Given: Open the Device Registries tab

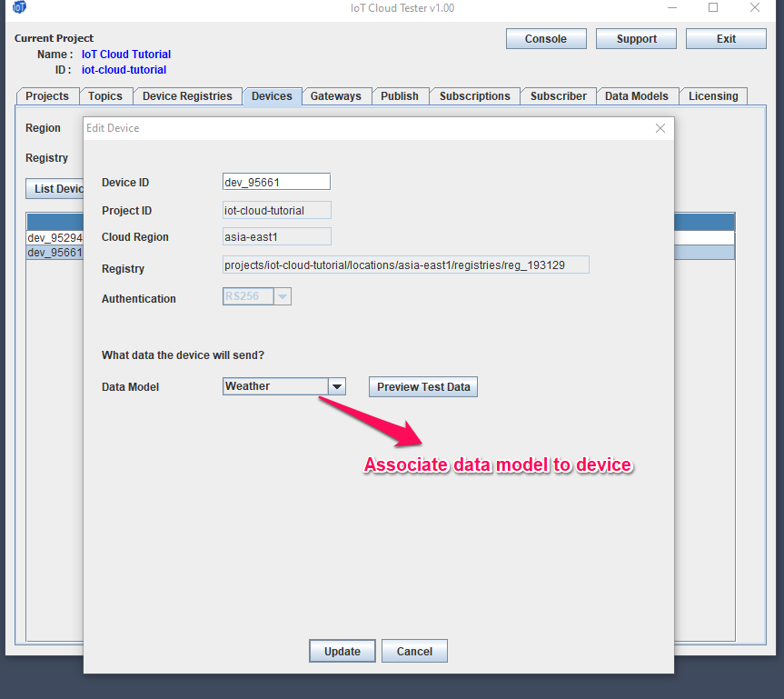Looking at the screenshot, I should tap(187, 96).
